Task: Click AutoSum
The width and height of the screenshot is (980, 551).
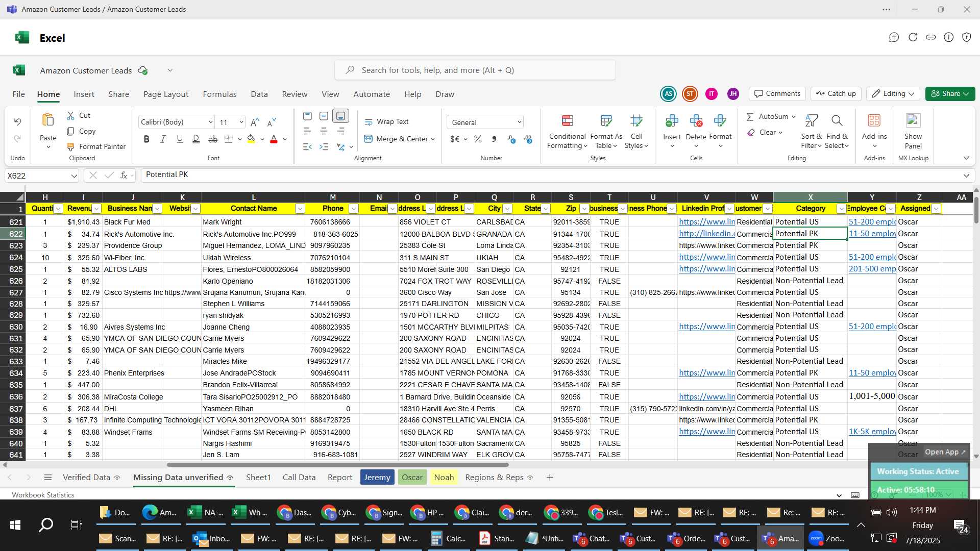Action: point(767,117)
